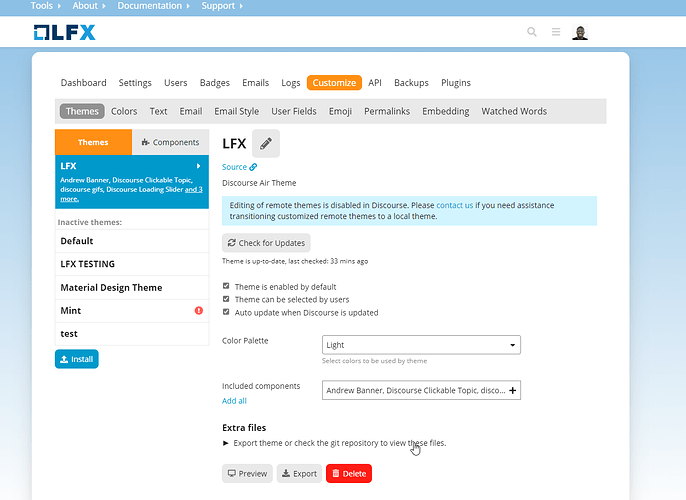Click the red warning icon on Mint
Image resolution: width=686 pixels, height=500 pixels.
199,311
